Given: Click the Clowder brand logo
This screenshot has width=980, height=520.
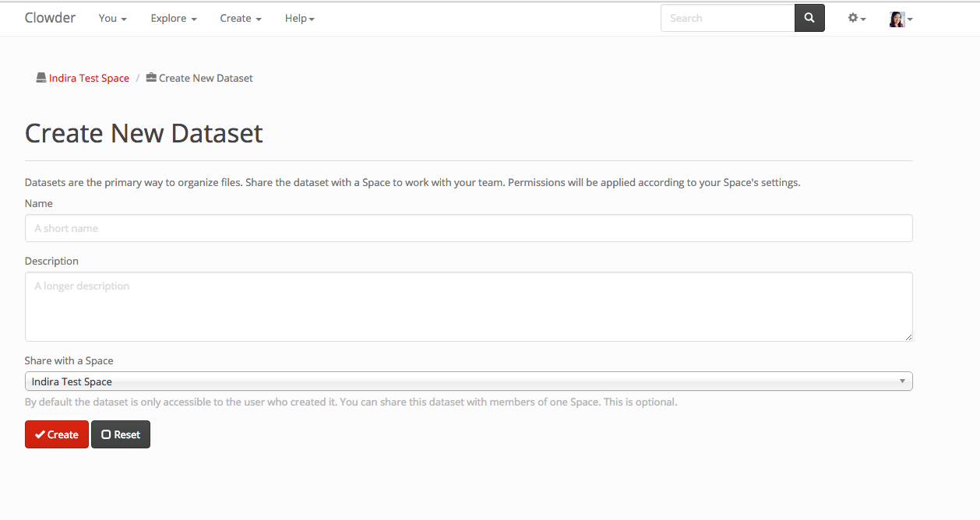Looking at the screenshot, I should click(50, 18).
